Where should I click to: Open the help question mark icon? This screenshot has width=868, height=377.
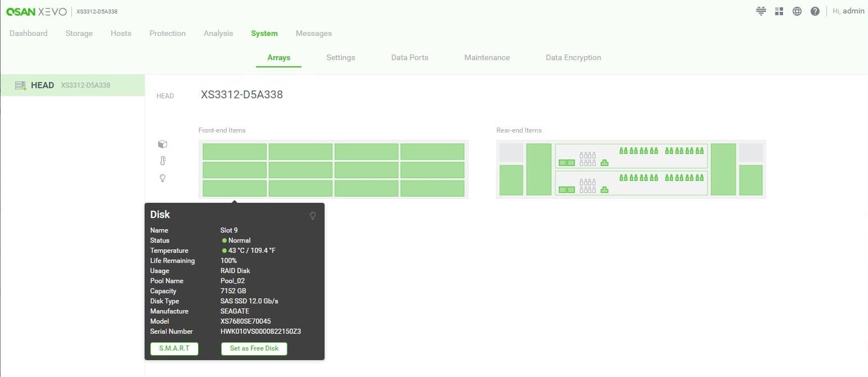tap(815, 11)
